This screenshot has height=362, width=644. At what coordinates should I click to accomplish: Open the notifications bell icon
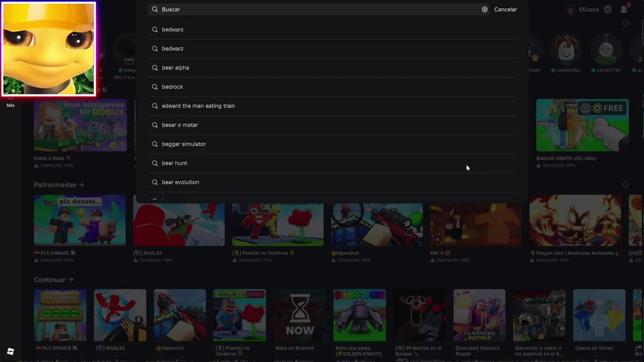coord(624,10)
